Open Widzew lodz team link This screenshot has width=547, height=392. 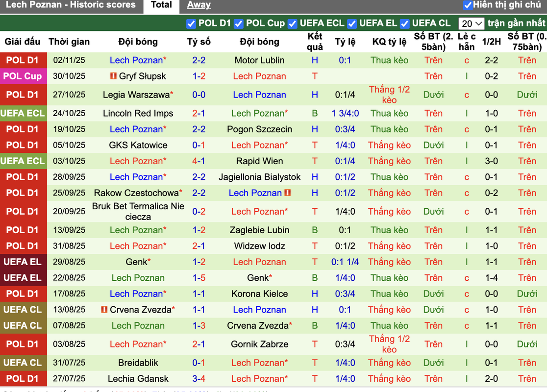[260, 246]
